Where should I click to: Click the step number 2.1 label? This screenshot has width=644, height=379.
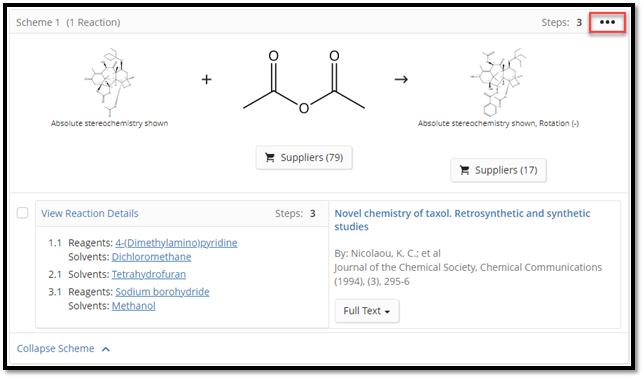click(x=55, y=274)
